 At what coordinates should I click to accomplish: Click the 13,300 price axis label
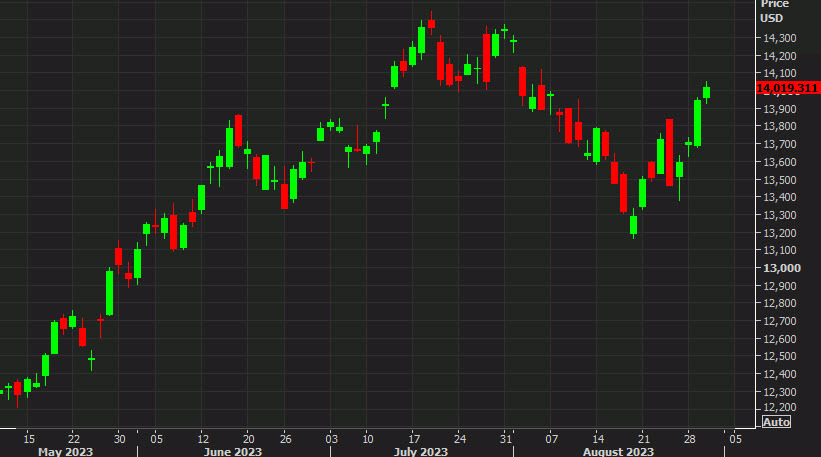pyautogui.click(x=780, y=215)
